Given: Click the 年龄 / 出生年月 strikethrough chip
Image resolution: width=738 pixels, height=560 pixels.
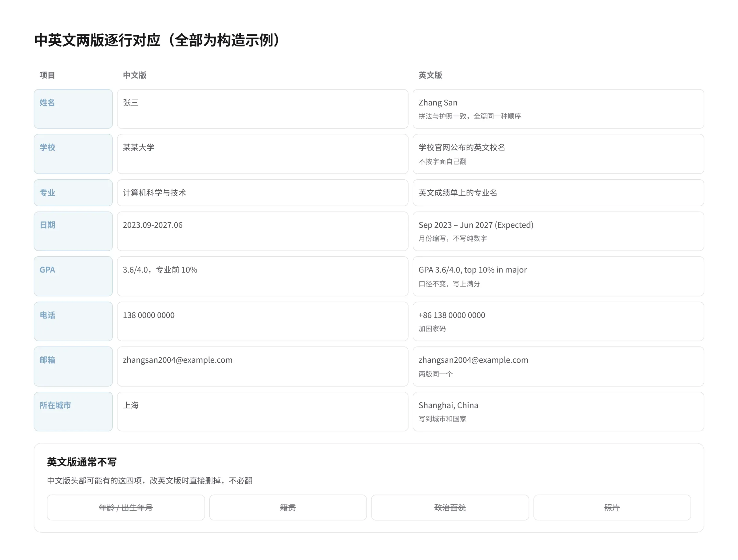Looking at the screenshot, I should pos(126,508).
